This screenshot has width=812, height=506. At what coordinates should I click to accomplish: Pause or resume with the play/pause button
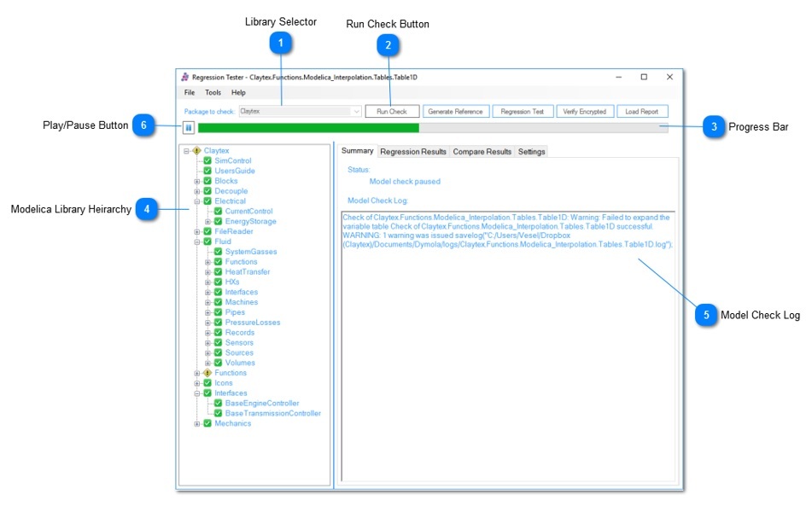[189, 127]
